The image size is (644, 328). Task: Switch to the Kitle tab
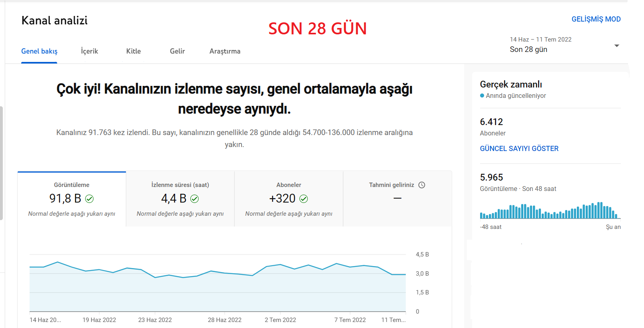tap(134, 51)
